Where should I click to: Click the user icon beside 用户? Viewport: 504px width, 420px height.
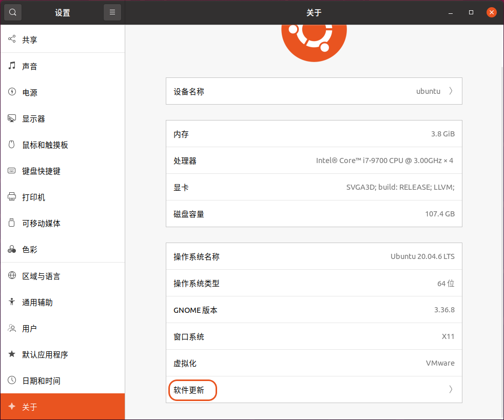(x=12, y=328)
